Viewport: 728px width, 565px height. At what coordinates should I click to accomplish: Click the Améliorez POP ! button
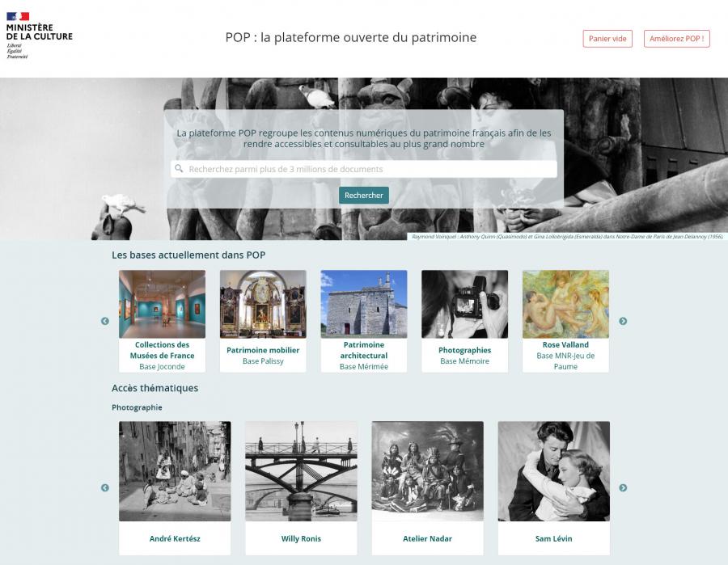pyautogui.click(x=676, y=39)
